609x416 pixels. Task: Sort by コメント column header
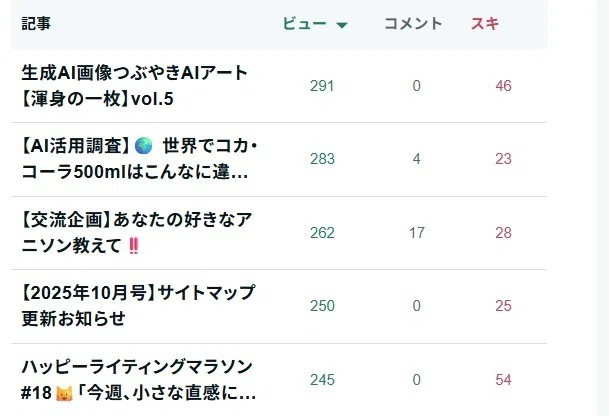click(413, 24)
